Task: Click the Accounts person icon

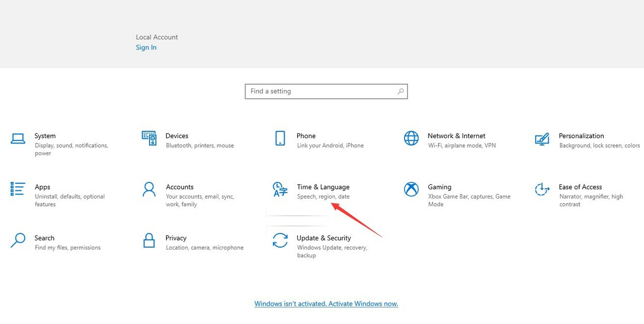Action: pos(149,189)
